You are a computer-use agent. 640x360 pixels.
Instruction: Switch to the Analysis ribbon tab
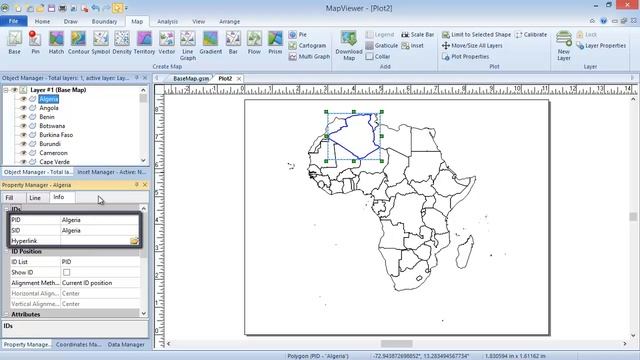tap(167, 21)
